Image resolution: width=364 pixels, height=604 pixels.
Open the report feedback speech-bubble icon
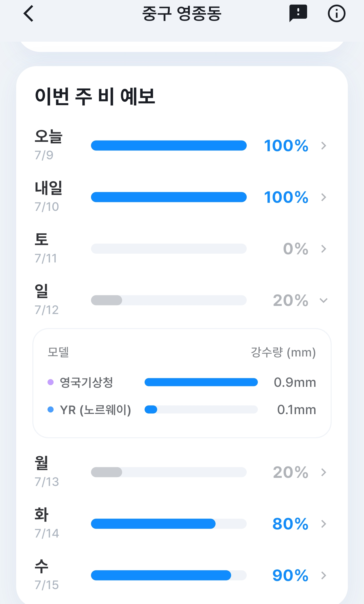(x=298, y=13)
